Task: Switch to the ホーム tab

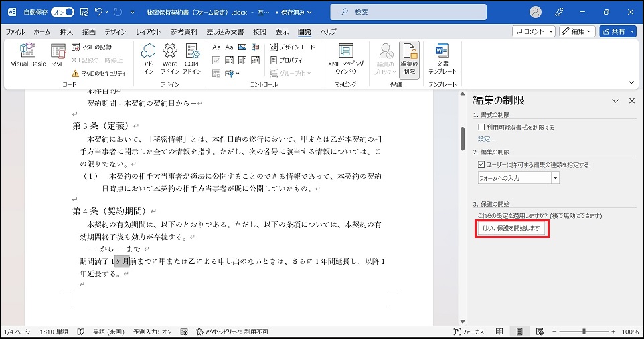Action: click(x=42, y=31)
